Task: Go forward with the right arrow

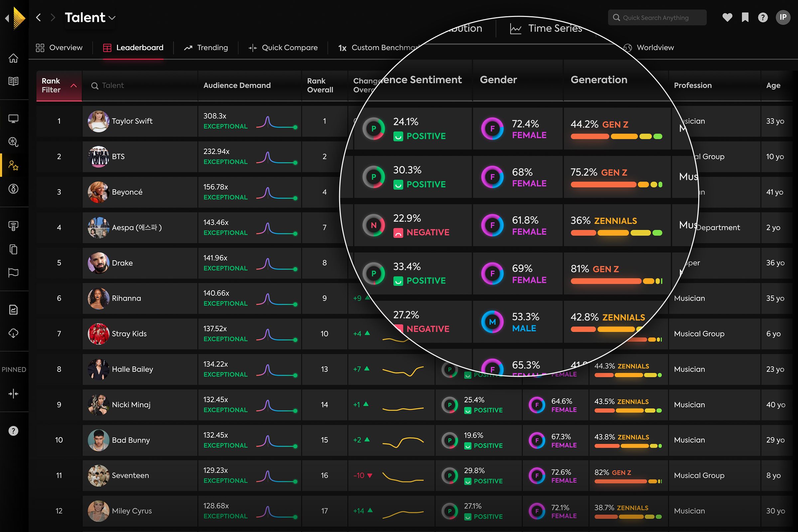Action: (53, 17)
